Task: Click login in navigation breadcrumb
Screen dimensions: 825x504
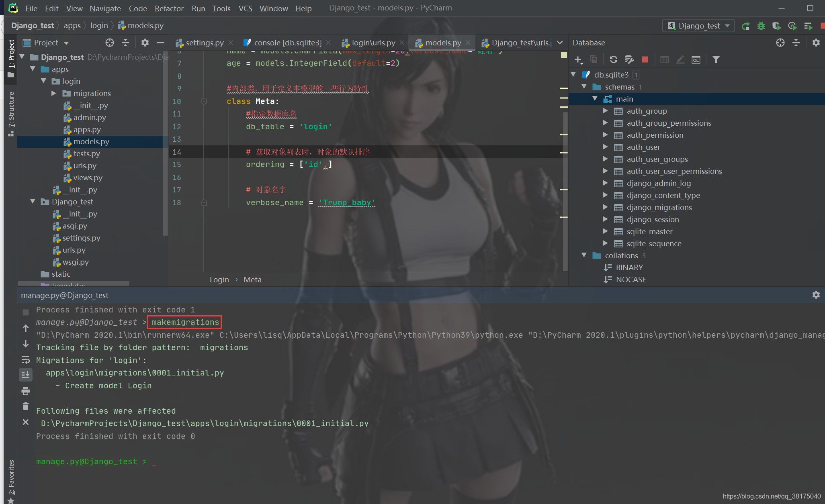Action: click(99, 25)
